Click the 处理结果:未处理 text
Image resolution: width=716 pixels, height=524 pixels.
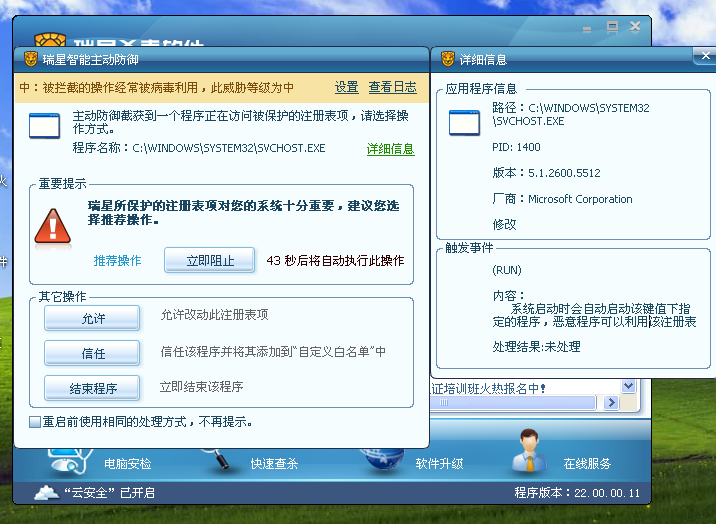[x=537, y=347]
